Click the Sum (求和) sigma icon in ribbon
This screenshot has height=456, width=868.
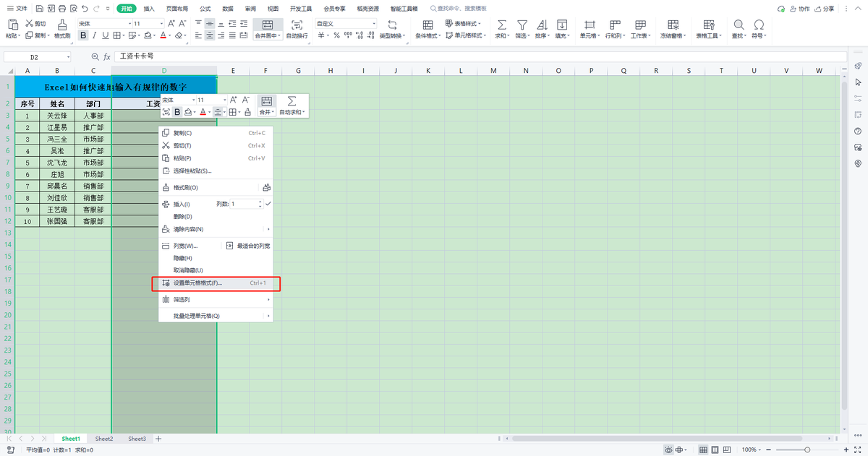[501, 25]
